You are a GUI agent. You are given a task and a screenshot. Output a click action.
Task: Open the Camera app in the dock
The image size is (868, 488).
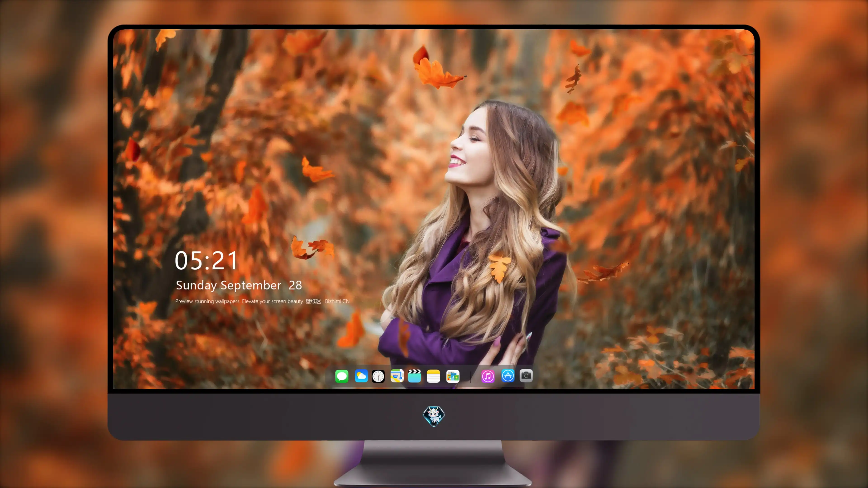pos(526,375)
